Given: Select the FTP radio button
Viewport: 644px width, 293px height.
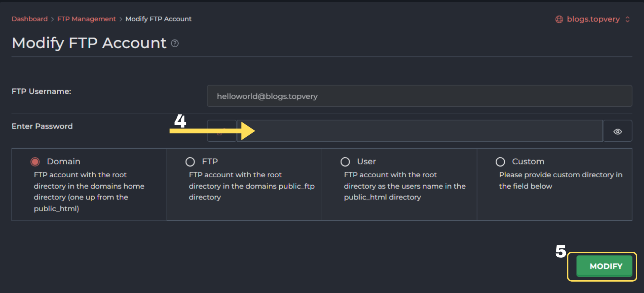Looking at the screenshot, I should 190,162.
